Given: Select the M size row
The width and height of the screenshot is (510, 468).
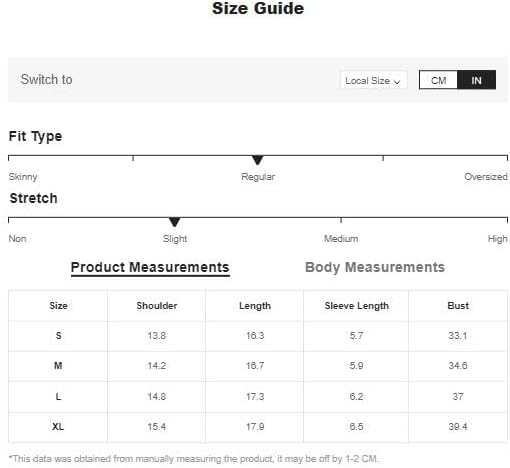Looking at the screenshot, I should [x=258, y=366].
